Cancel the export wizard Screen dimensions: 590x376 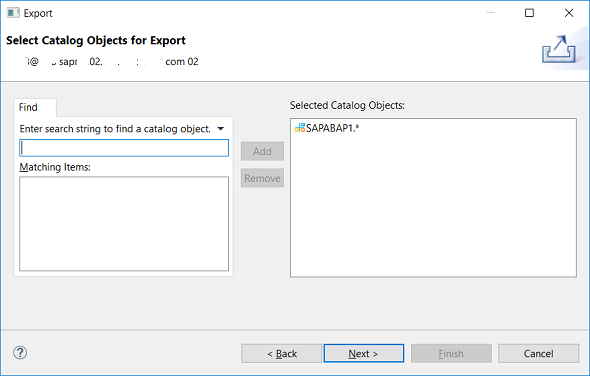point(538,353)
